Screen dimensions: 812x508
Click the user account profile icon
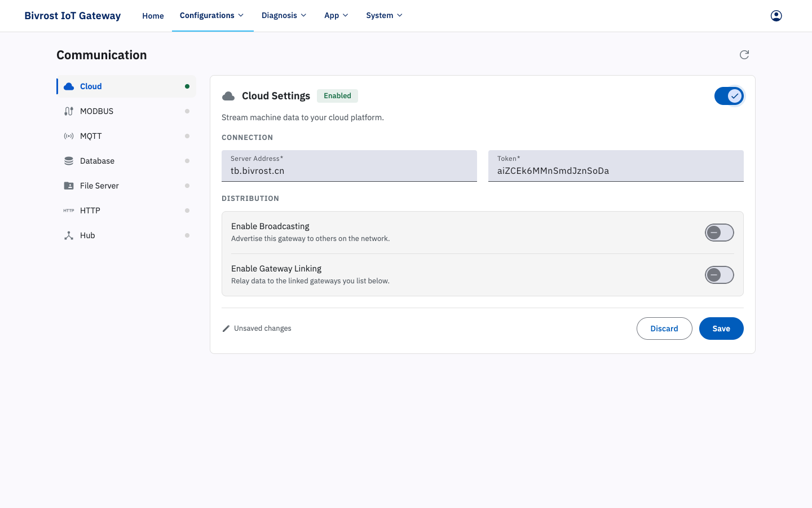point(776,16)
